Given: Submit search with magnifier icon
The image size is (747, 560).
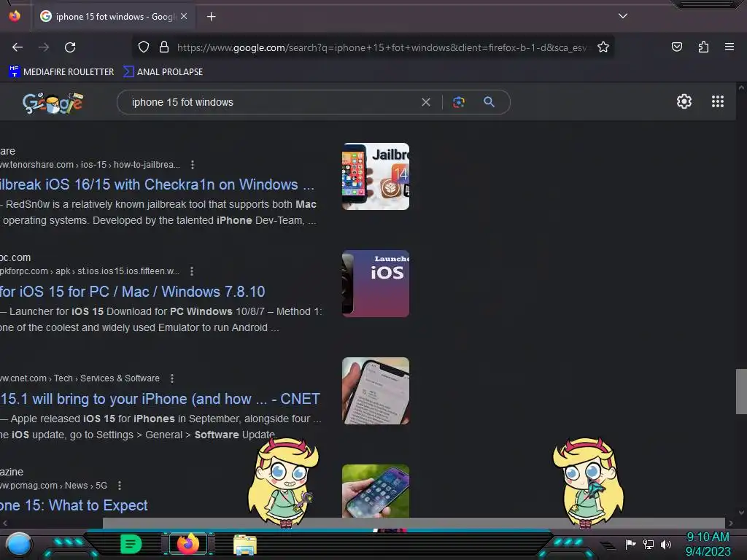Looking at the screenshot, I should [x=489, y=102].
